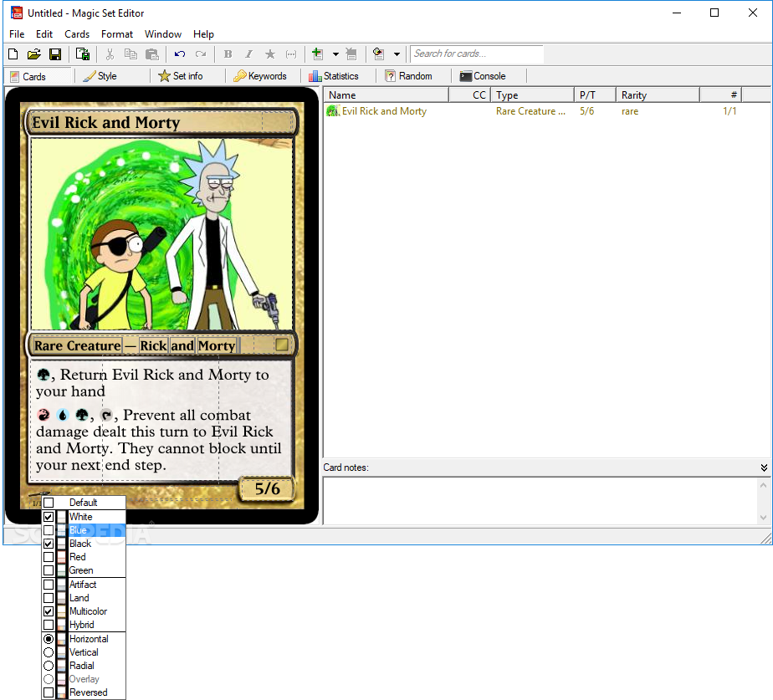Collapse the Card notes panel chevron
773x700 pixels.
click(764, 468)
